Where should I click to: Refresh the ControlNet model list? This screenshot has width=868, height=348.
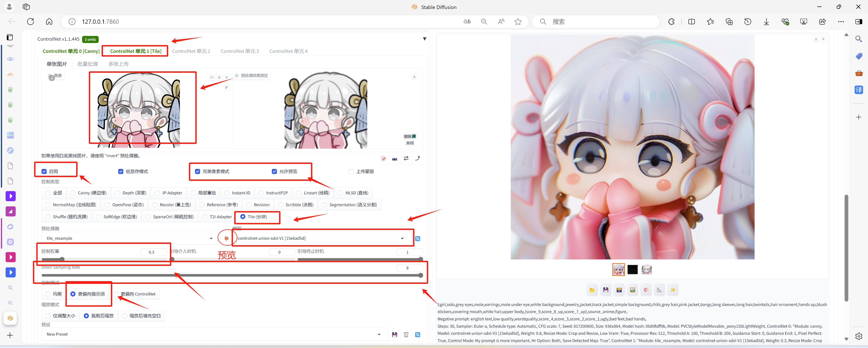[x=417, y=239]
